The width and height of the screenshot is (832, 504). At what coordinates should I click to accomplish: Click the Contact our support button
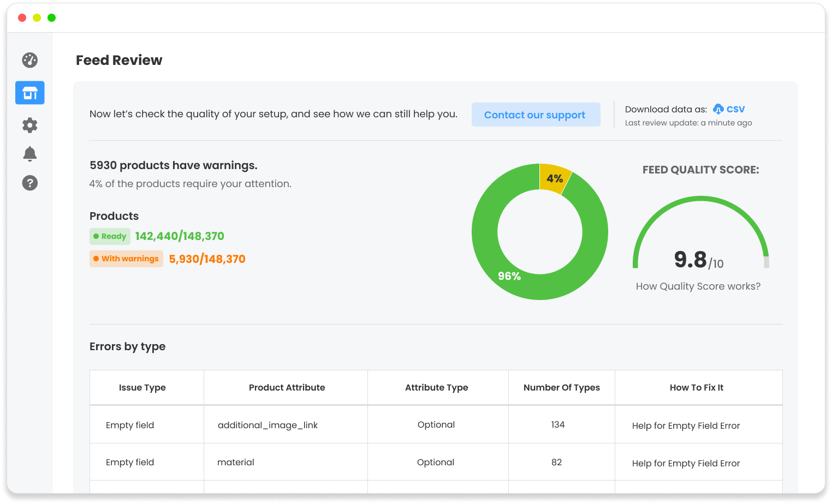[x=536, y=115]
